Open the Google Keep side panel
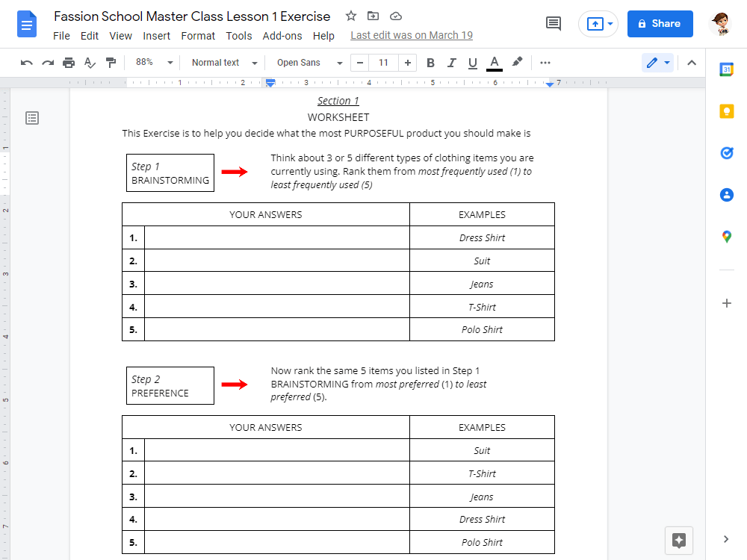Screen dimensions: 747x560 pos(727,111)
